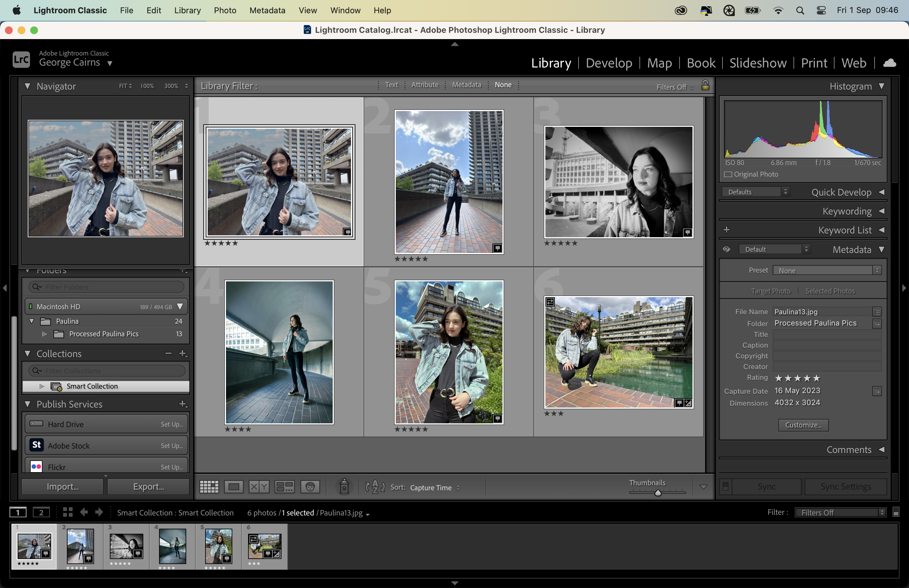Set up the Hard Drive publish service
Screen dimensions: 909x588
pyautogui.click(x=171, y=424)
